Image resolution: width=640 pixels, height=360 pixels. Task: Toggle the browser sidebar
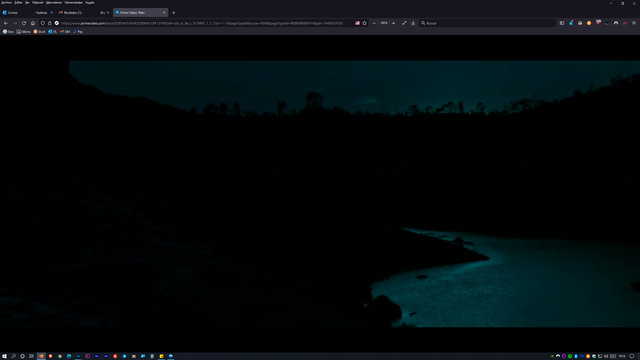(x=562, y=23)
